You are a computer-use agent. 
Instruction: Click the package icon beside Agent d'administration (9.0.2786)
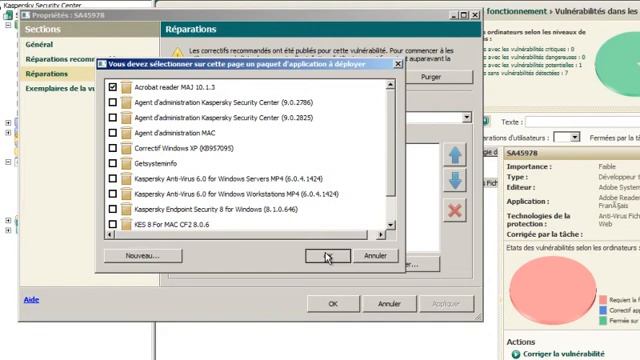(126, 102)
